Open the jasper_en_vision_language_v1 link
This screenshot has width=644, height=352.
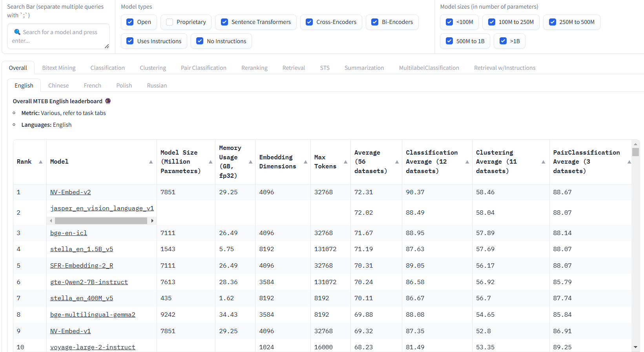[x=102, y=208]
